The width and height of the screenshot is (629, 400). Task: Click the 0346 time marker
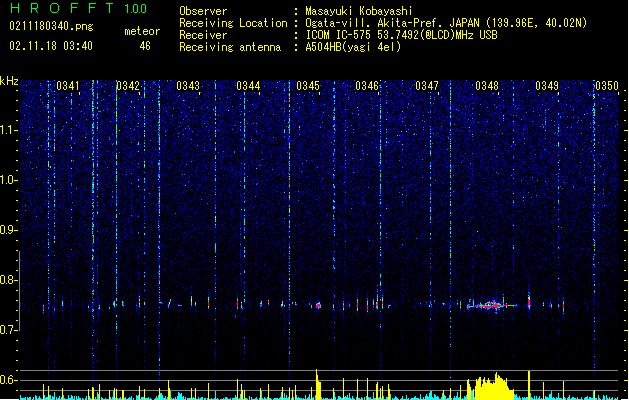367,86
